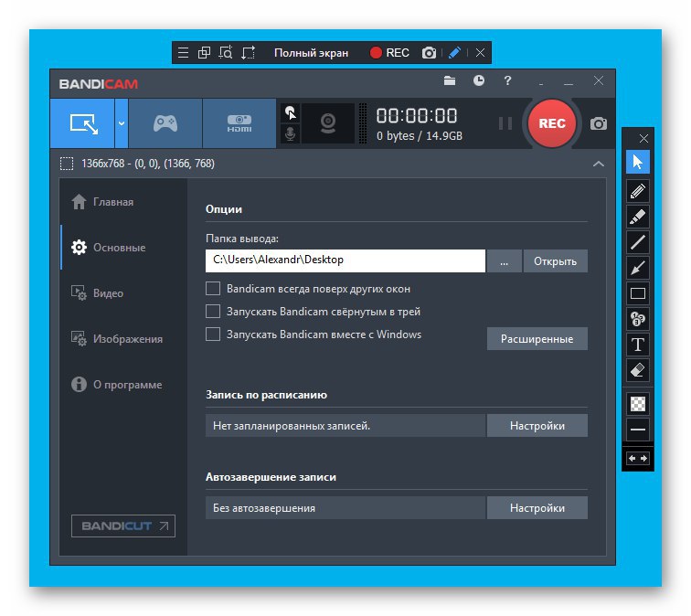Capture image with the main camera icon

tap(599, 123)
